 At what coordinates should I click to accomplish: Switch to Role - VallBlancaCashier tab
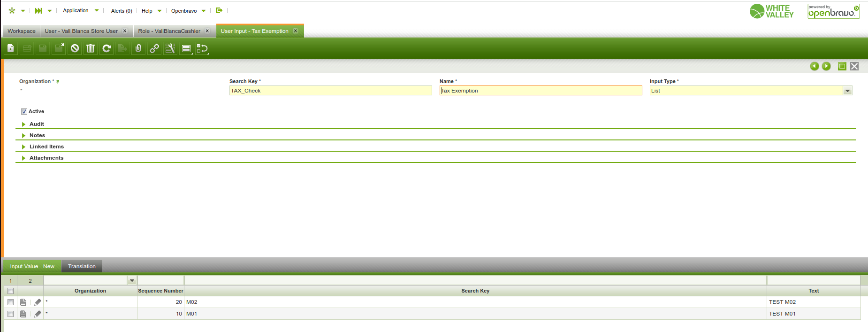[x=169, y=31]
